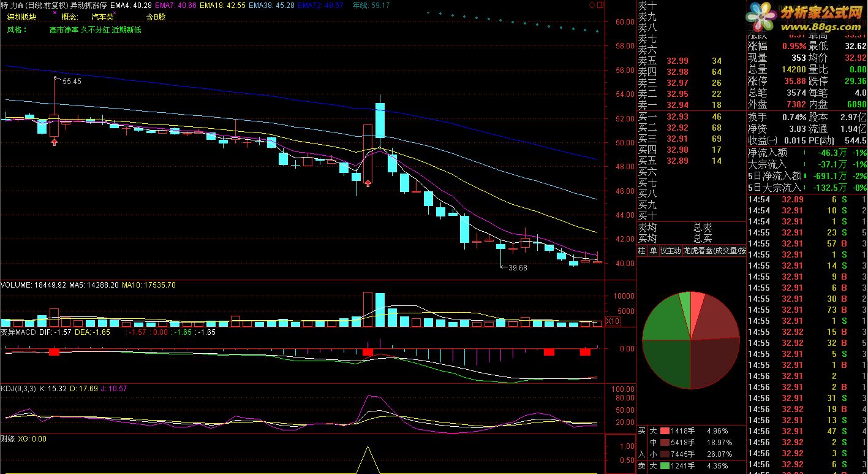Click the EMA4: 40.28 indicator value

130,5
